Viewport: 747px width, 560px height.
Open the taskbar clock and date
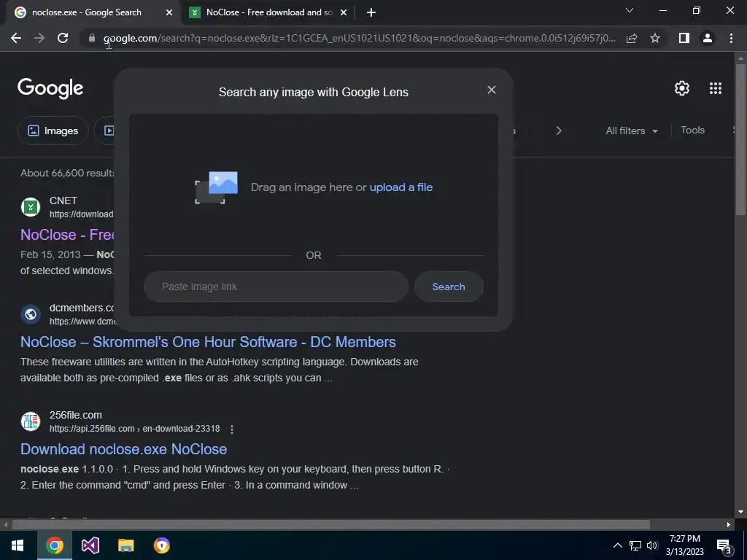pos(684,545)
